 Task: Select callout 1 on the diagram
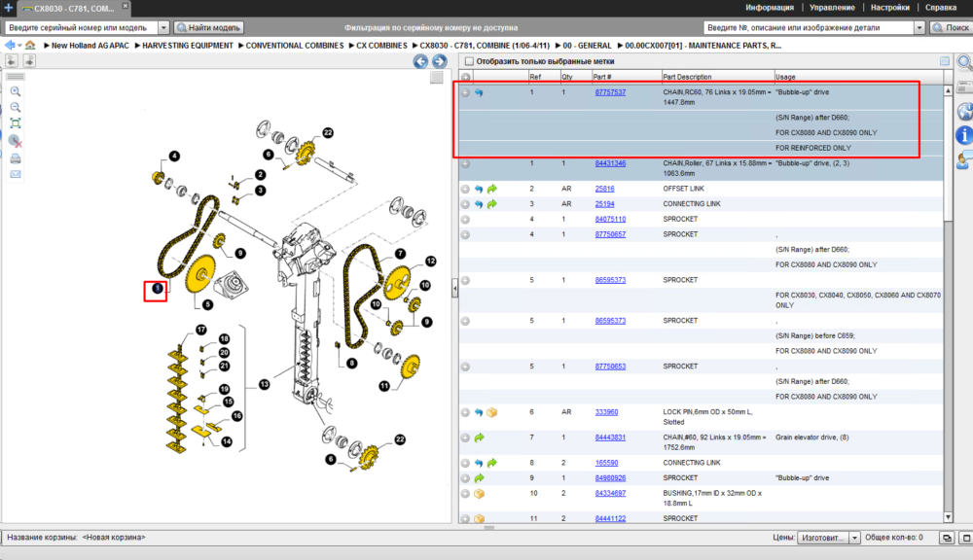(x=157, y=289)
